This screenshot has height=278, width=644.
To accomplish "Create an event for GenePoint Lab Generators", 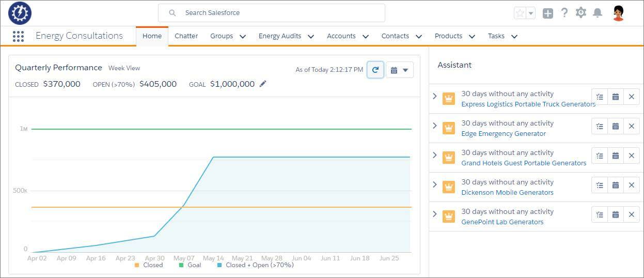I will 616,214.
